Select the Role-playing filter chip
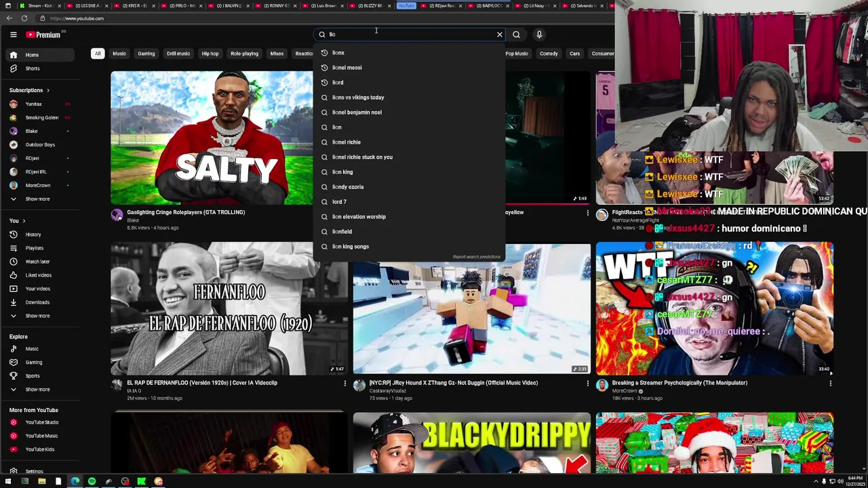Screen dimensions: 868x488 [244, 54]
